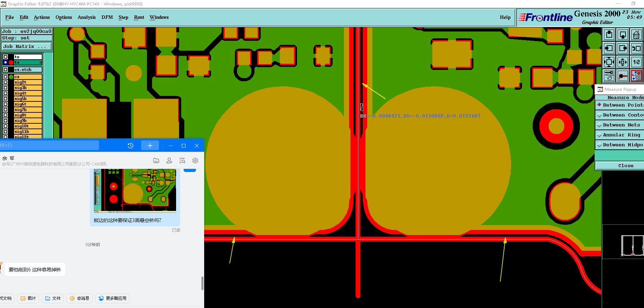
Task: Click the 图片 picture button in chat
Action: [x=28, y=298]
